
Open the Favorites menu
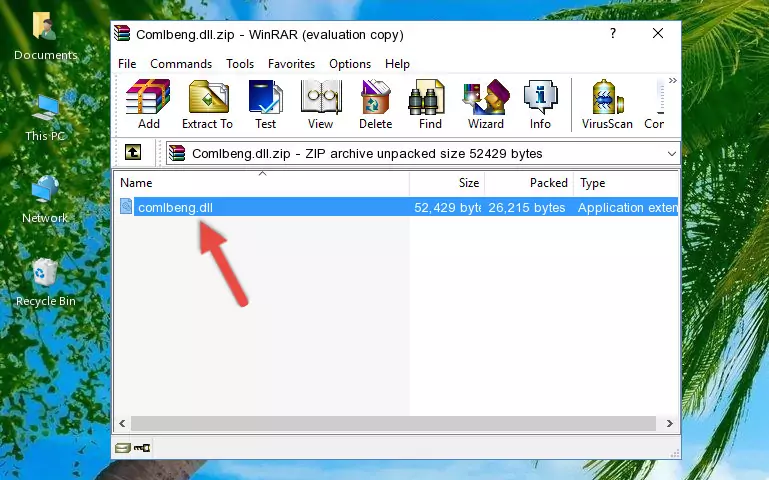click(291, 64)
